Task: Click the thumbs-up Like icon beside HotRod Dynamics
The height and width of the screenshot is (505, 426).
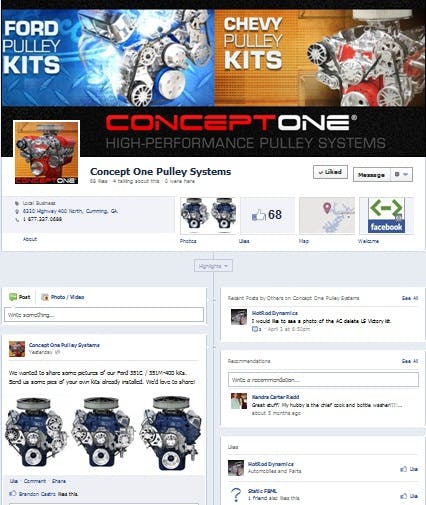Action: pos(404,469)
